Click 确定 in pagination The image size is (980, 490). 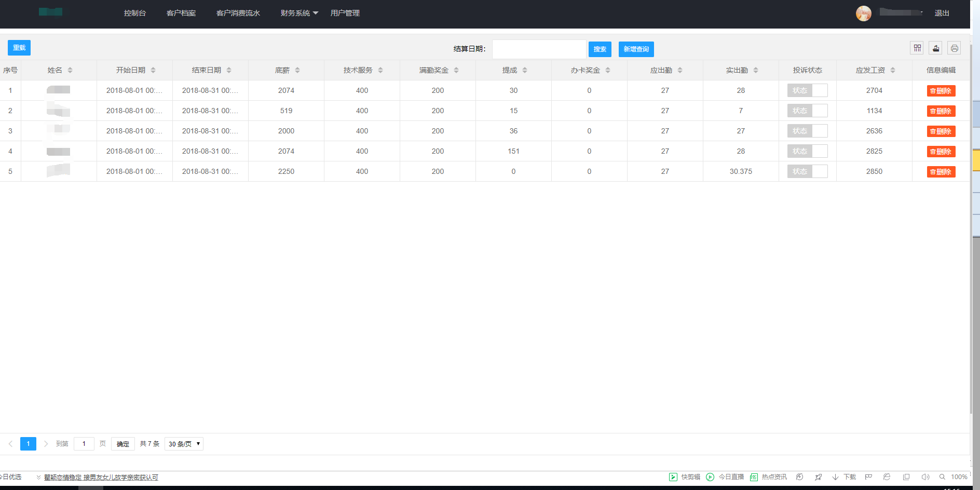tap(123, 444)
